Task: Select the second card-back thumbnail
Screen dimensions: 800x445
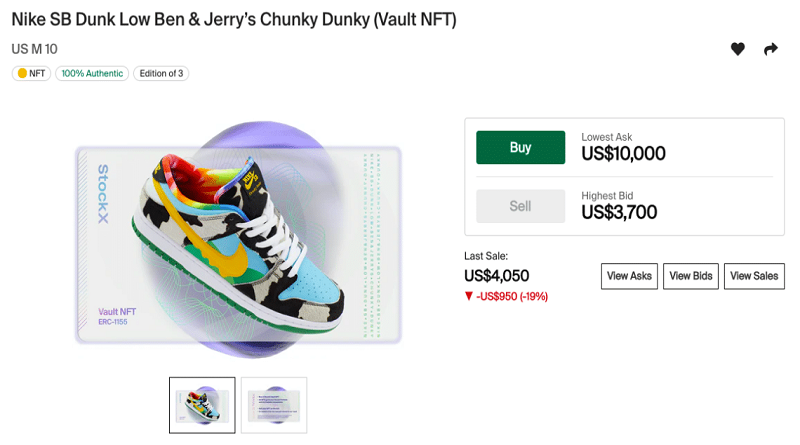Action: click(x=274, y=405)
